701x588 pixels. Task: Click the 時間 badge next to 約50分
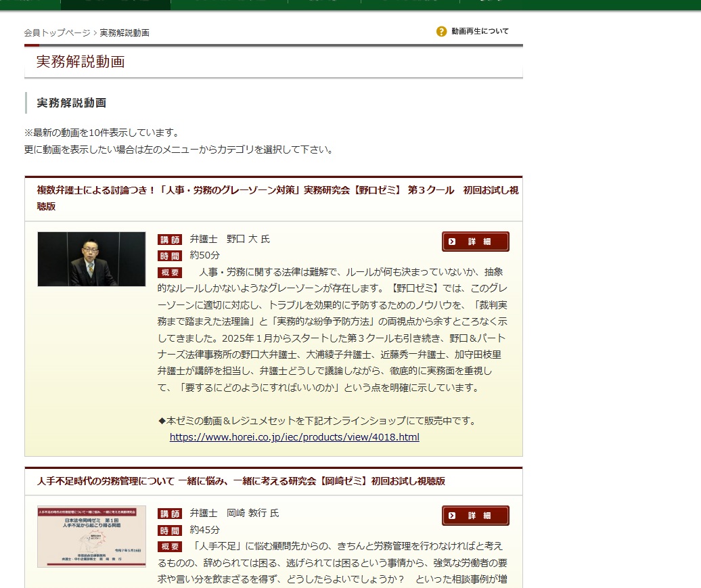click(x=170, y=255)
